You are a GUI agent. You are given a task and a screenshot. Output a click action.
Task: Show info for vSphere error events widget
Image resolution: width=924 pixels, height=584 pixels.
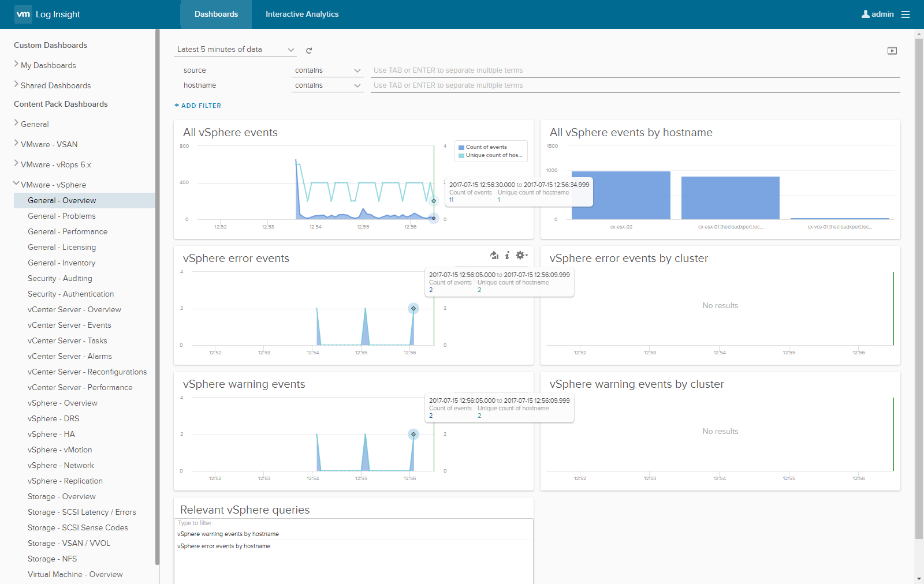[x=507, y=255]
